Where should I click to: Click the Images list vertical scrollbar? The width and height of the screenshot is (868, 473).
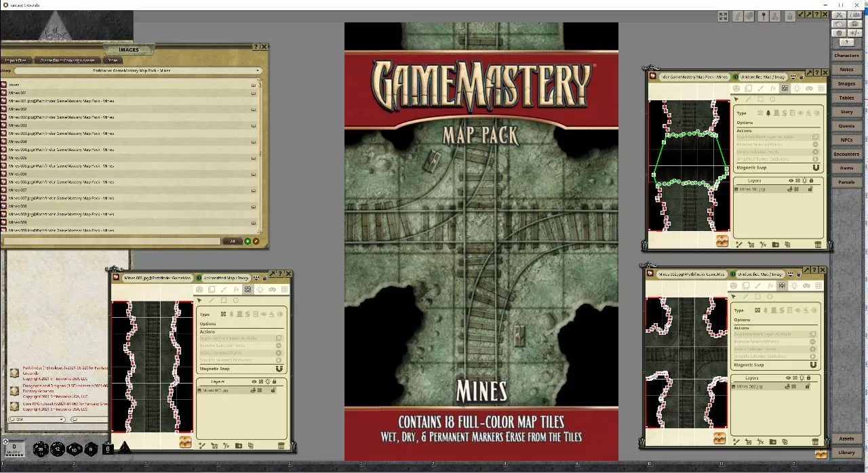point(260,156)
